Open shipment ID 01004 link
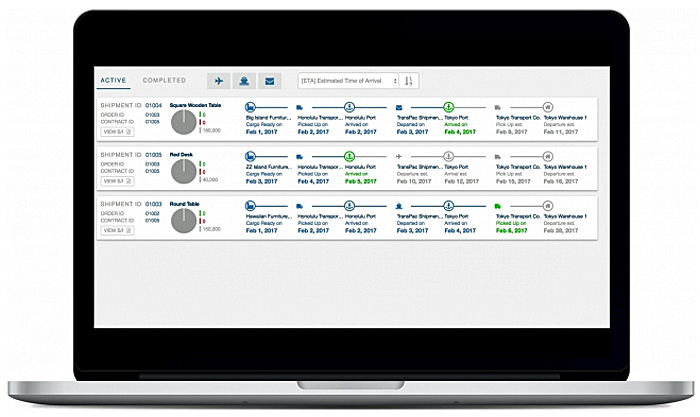The height and width of the screenshot is (417, 700). tap(153, 105)
